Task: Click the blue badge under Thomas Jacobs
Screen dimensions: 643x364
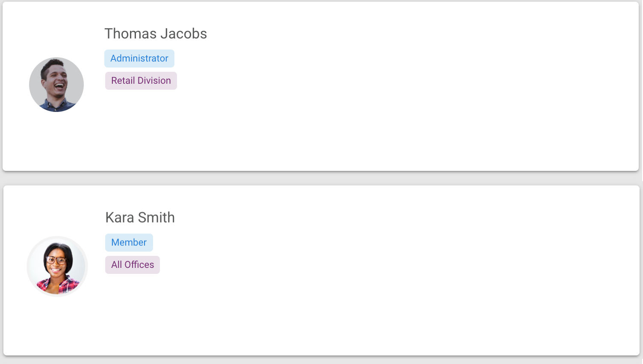Action: [x=139, y=59]
